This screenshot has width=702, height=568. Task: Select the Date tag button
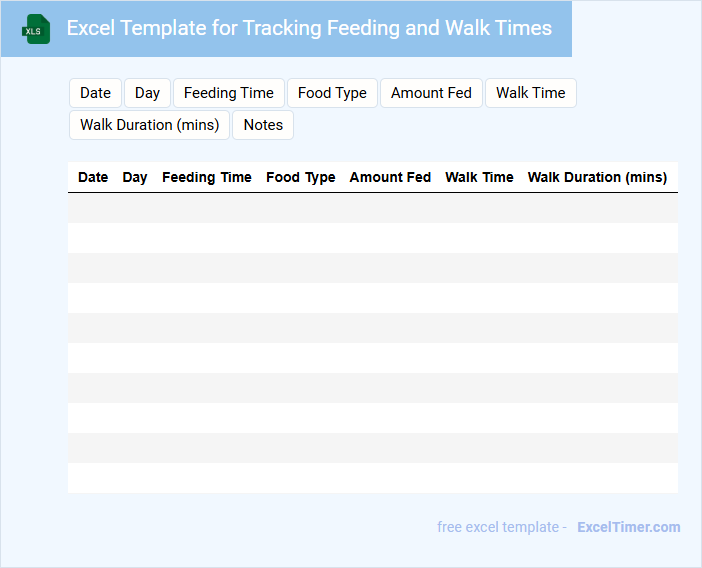95,93
